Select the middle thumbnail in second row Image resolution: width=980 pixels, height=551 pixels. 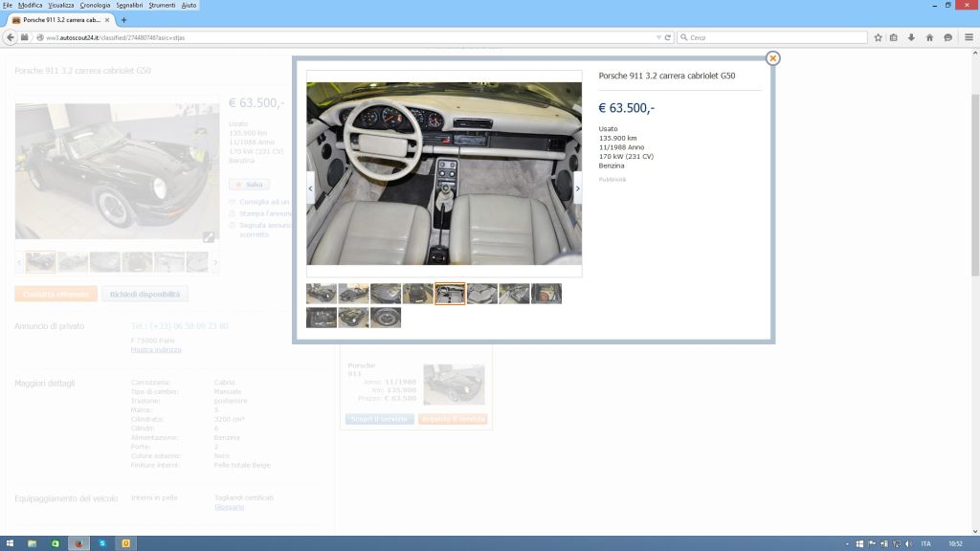coord(354,318)
